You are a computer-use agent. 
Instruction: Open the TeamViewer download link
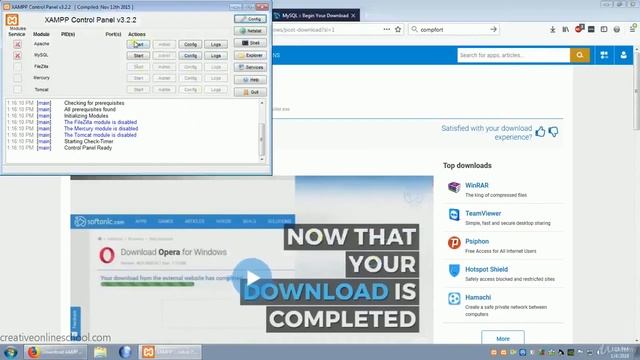(x=483, y=213)
